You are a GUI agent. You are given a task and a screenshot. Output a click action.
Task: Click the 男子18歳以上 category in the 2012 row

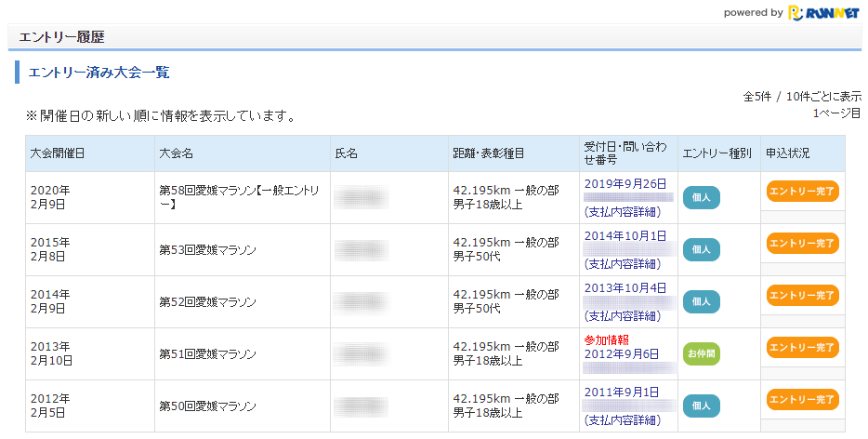click(x=488, y=413)
